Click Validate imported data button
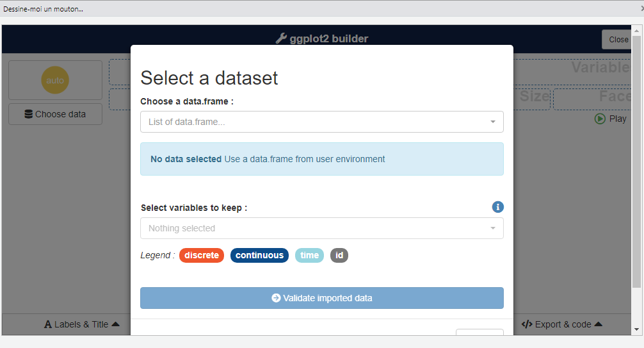644x348 pixels. (321, 298)
